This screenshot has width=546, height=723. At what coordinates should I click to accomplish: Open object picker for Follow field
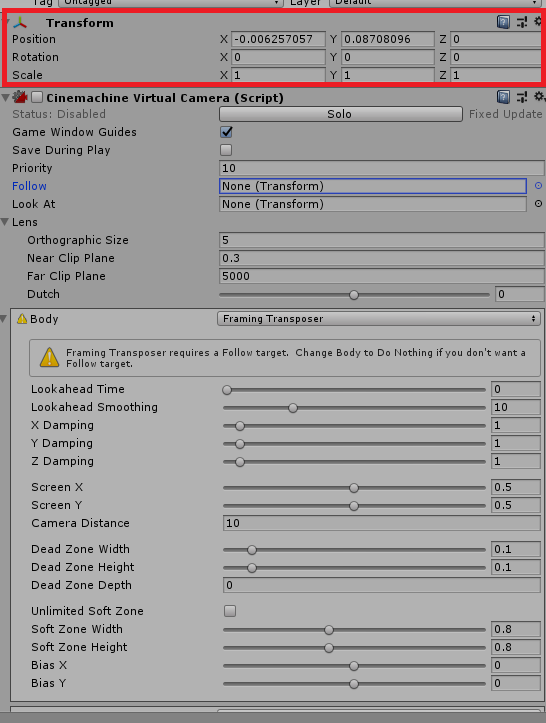click(x=538, y=186)
